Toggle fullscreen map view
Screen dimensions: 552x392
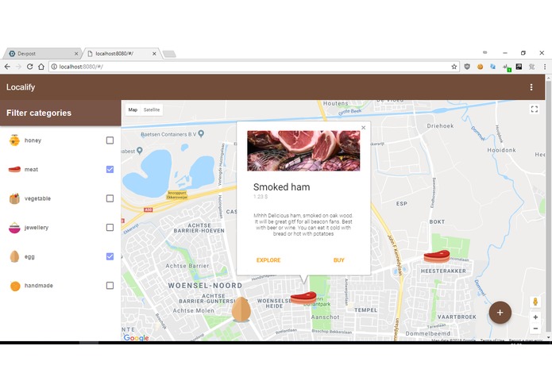[535, 110]
